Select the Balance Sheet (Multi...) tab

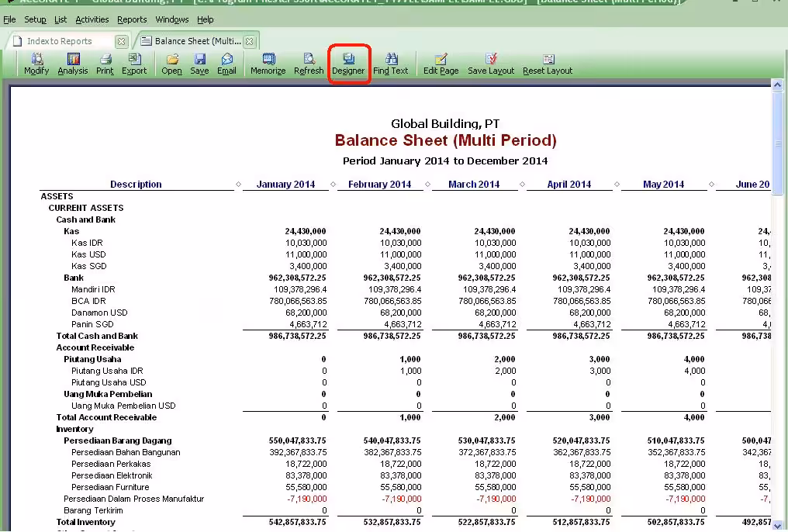(198, 41)
